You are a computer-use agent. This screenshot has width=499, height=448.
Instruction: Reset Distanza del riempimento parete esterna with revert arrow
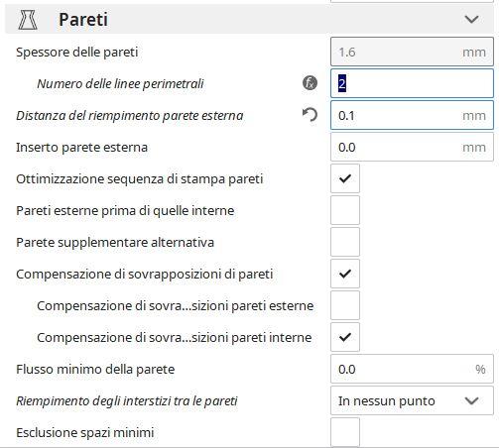[310, 115]
